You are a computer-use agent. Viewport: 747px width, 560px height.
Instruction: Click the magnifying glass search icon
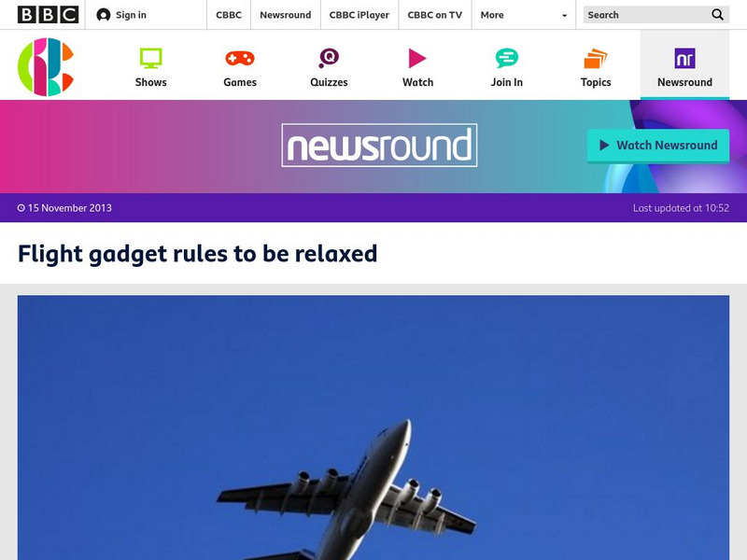point(717,15)
